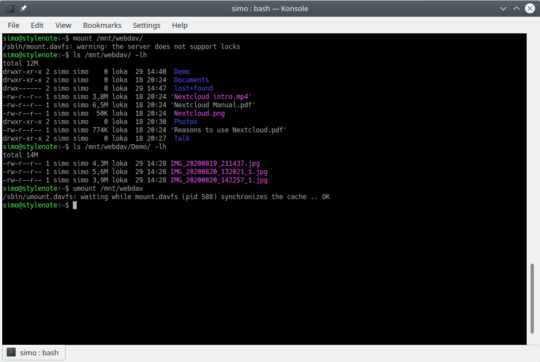Open the Edit menu
Viewport: 540px width, 362px height.
pyautogui.click(x=37, y=25)
